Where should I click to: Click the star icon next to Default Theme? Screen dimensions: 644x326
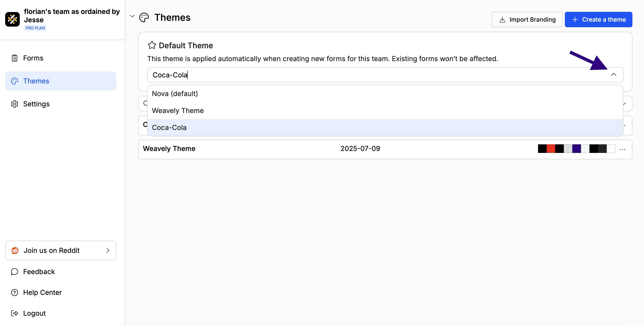(x=152, y=45)
